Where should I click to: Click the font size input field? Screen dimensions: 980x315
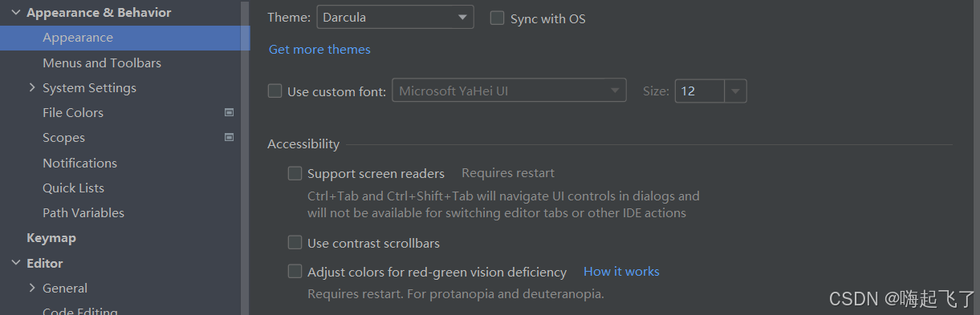coord(700,91)
